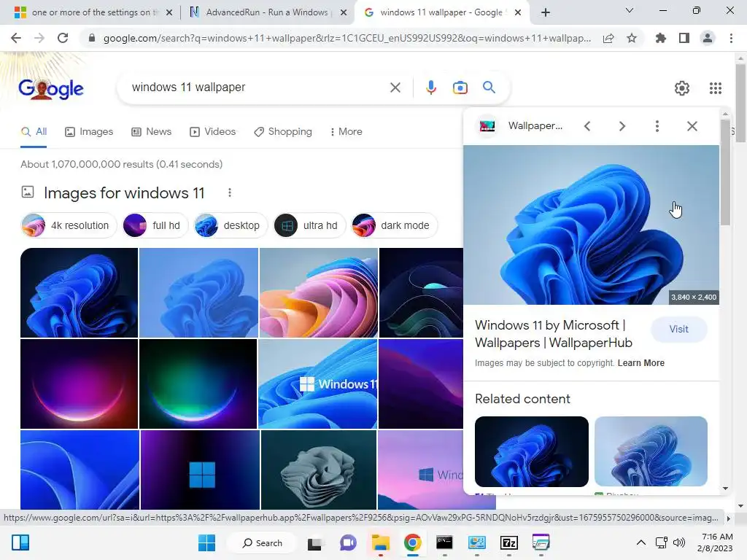The image size is (747, 560).
Task: Open the clock showing 7:16 AM
Action: (x=715, y=542)
